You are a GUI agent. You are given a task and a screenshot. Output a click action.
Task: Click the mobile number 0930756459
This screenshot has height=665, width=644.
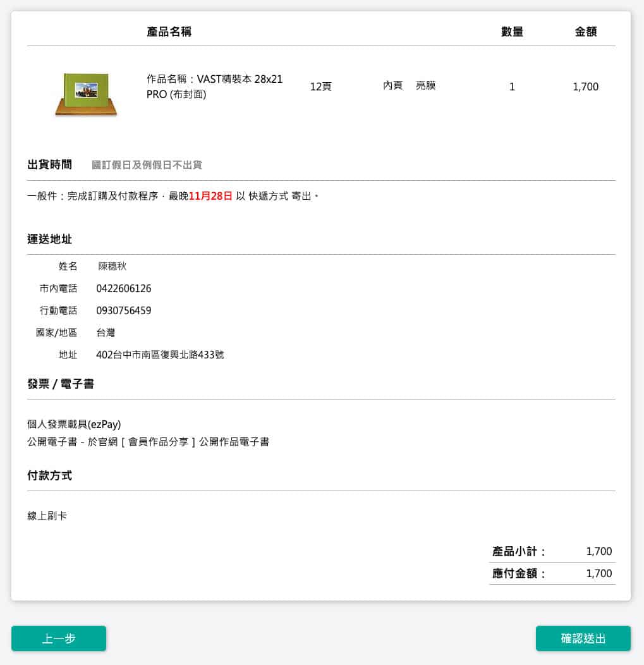point(124,310)
